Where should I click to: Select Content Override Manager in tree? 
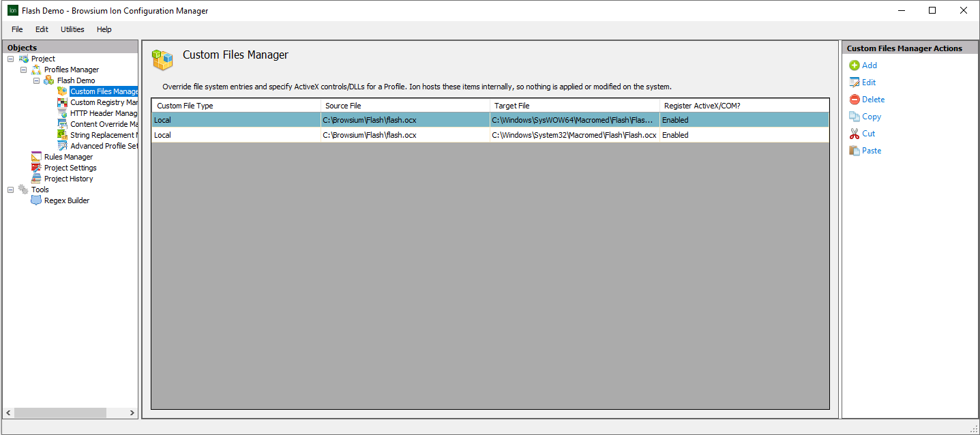click(104, 124)
